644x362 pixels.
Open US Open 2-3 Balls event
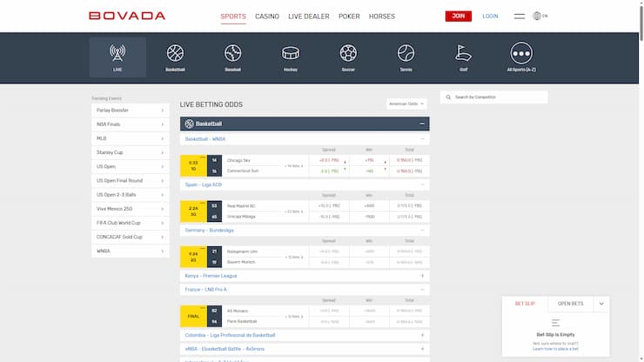131,195
